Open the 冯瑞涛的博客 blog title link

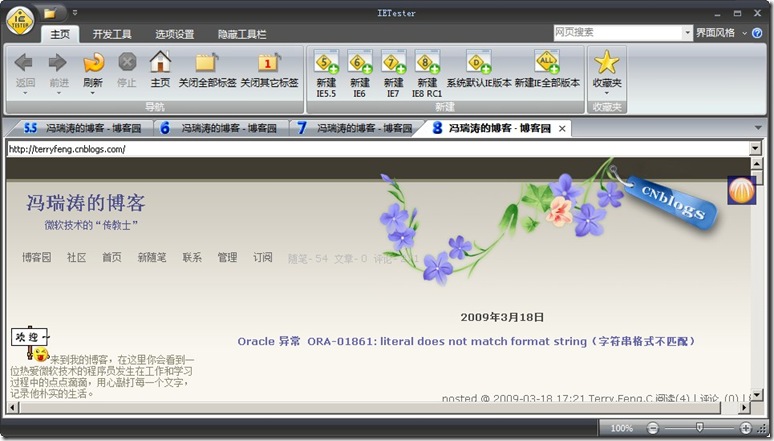(x=86, y=203)
